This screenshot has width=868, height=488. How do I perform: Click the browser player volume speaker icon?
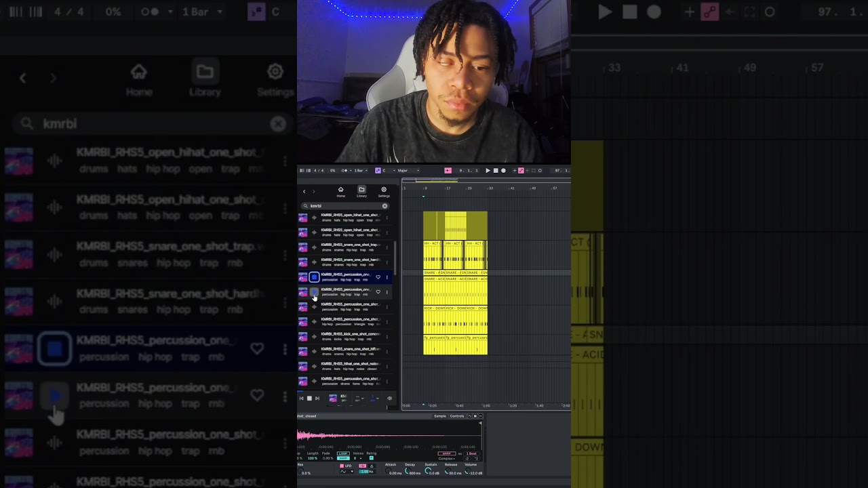pos(390,399)
